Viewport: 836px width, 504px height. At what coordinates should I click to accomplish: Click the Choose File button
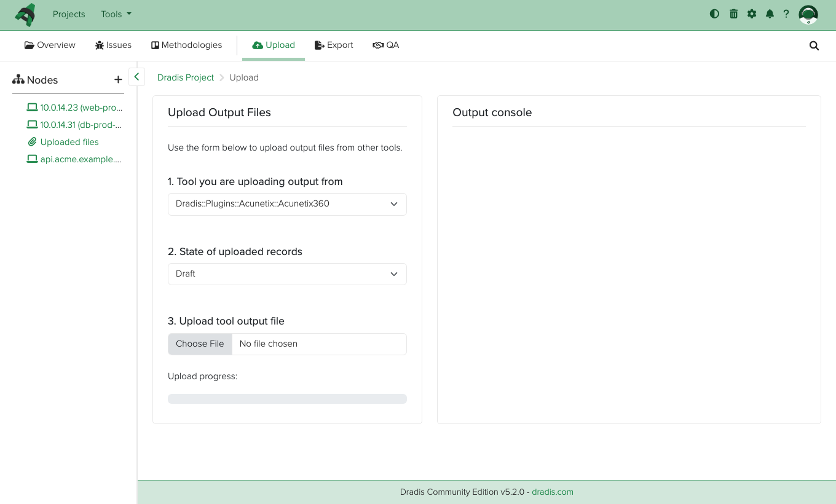[x=200, y=344]
